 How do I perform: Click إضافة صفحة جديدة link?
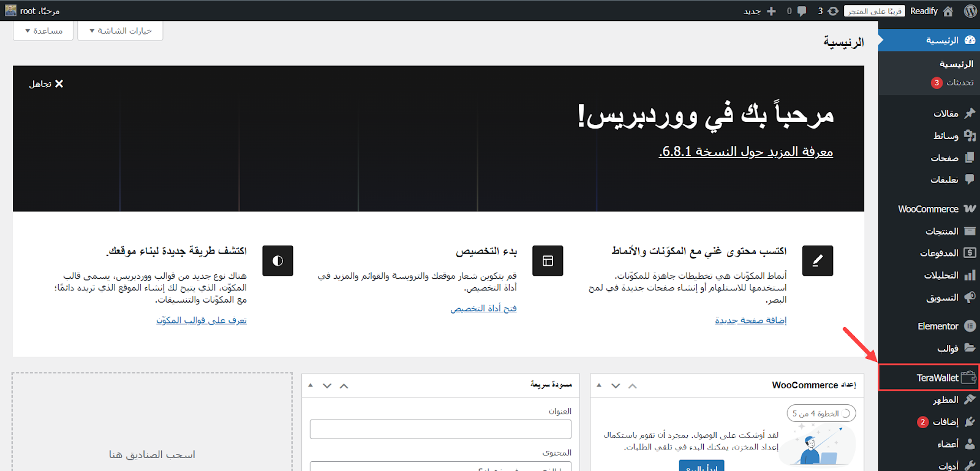tap(750, 320)
